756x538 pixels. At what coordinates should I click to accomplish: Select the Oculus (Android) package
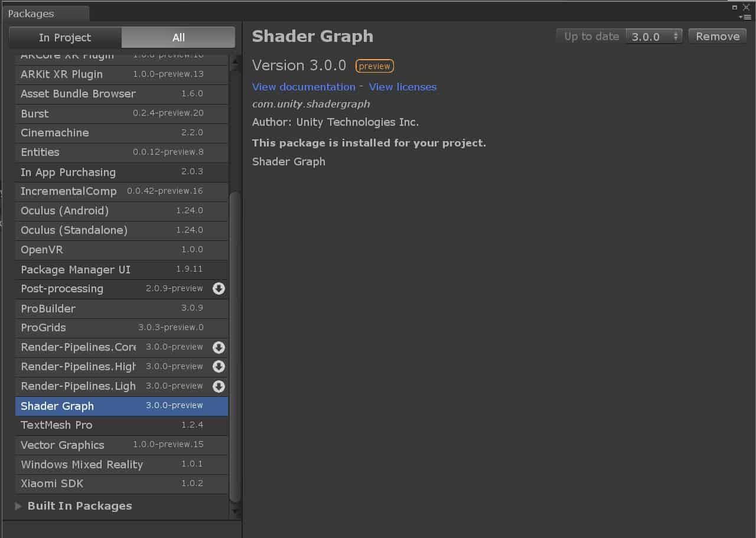(64, 211)
